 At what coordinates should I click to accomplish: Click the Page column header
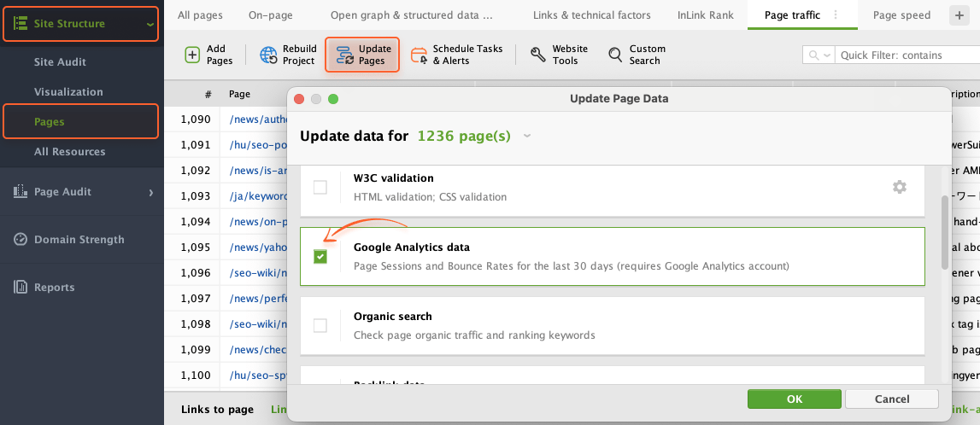[x=239, y=94]
